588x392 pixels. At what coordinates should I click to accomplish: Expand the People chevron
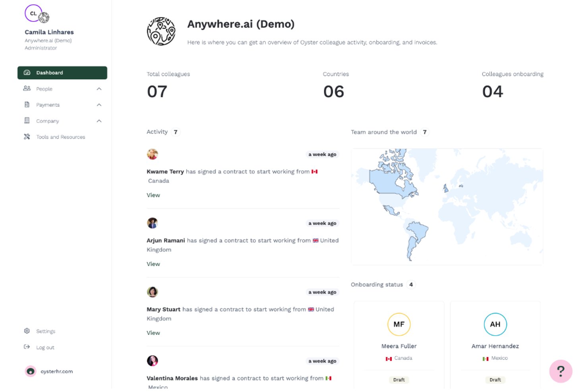pos(99,89)
